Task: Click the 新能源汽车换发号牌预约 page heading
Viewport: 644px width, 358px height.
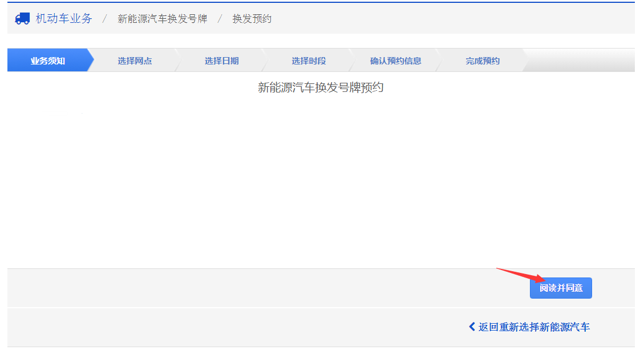Action: (x=321, y=88)
